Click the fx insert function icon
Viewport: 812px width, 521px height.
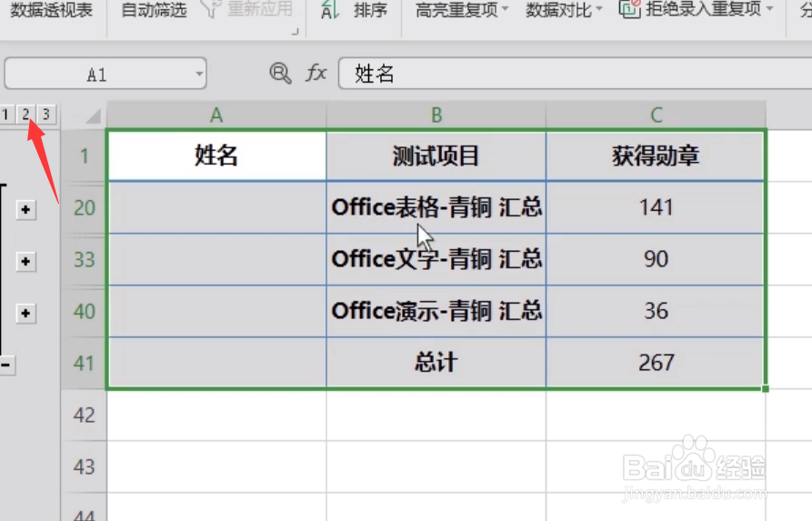(x=316, y=73)
